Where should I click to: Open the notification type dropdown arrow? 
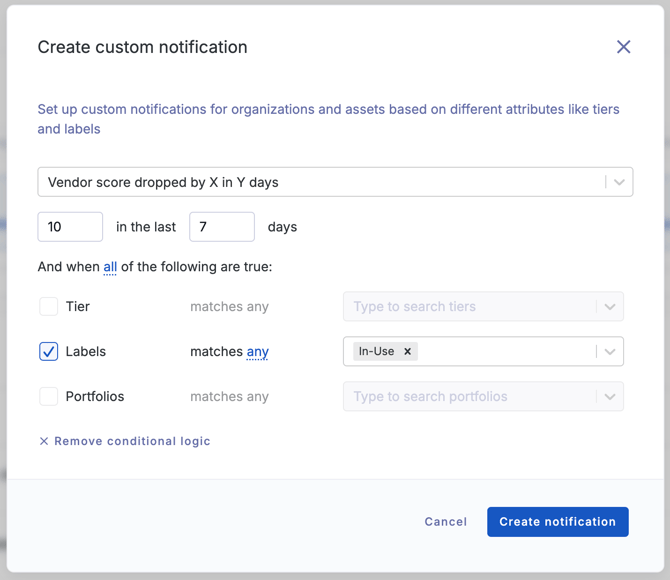(x=619, y=182)
